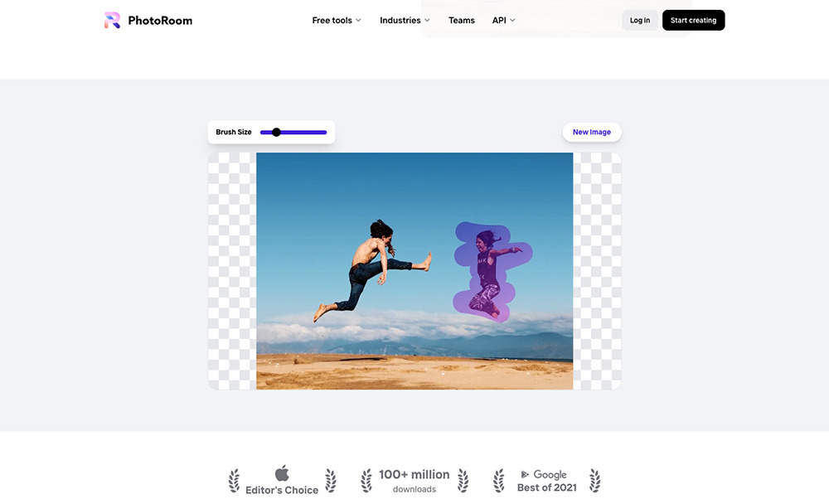Click the PhotoRoom wordmark in the header

coord(161,20)
